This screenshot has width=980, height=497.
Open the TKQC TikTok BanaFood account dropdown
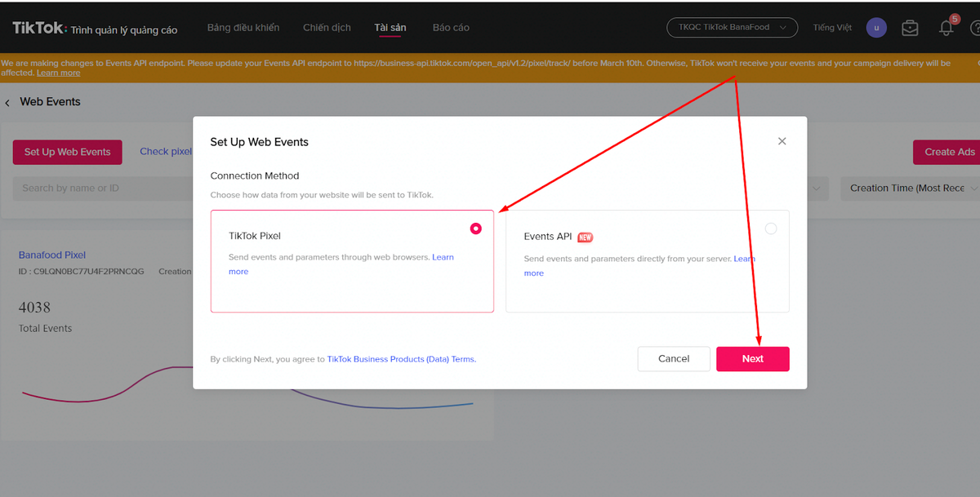733,28
